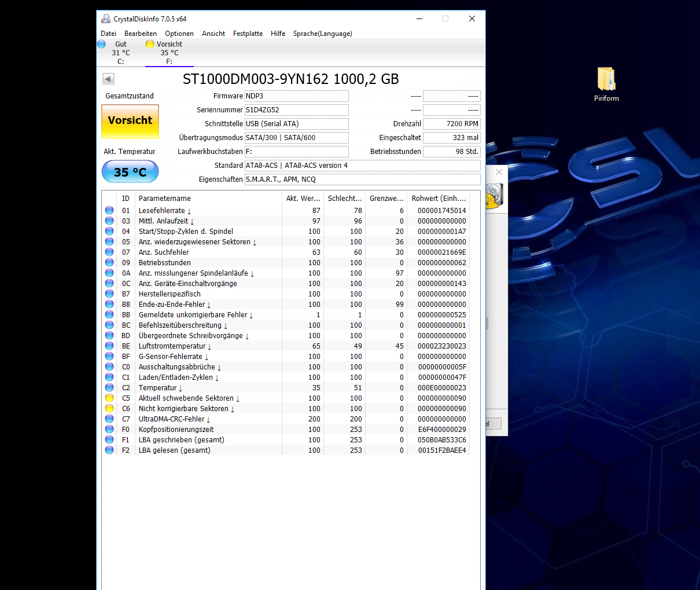The width and height of the screenshot is (700, 590).
Task: Switch to the Gut C: drive tab
Action: [x=120, y=53]
